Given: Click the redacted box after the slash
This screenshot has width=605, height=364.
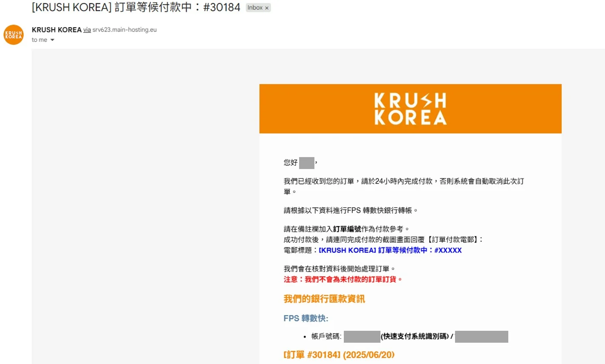Looking at the screenshot, I should pos(481,337).
